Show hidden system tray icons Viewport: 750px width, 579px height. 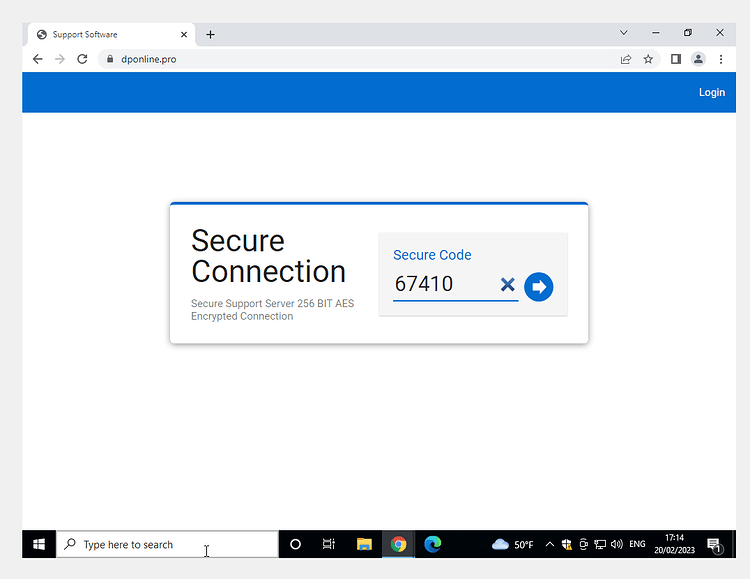click(550, 544)
